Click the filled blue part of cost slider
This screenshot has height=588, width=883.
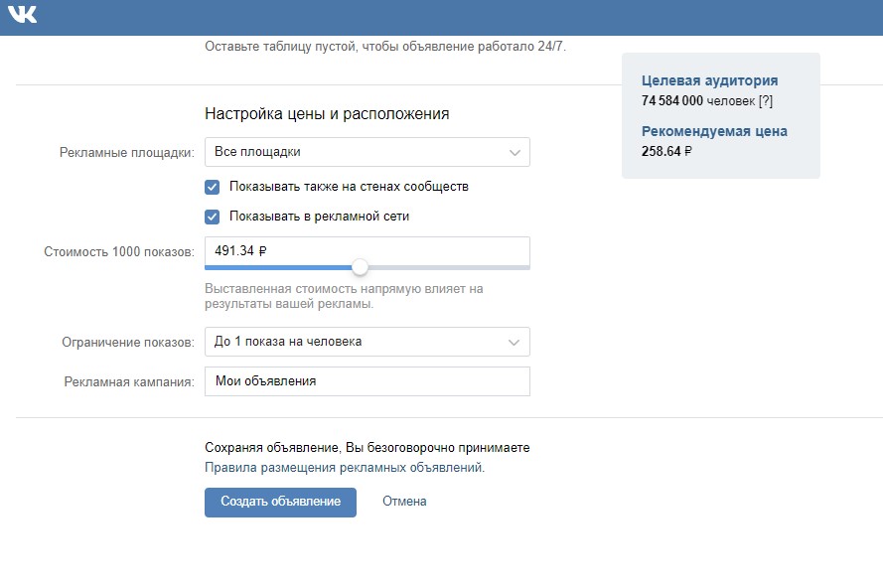[x=278, y=267]
